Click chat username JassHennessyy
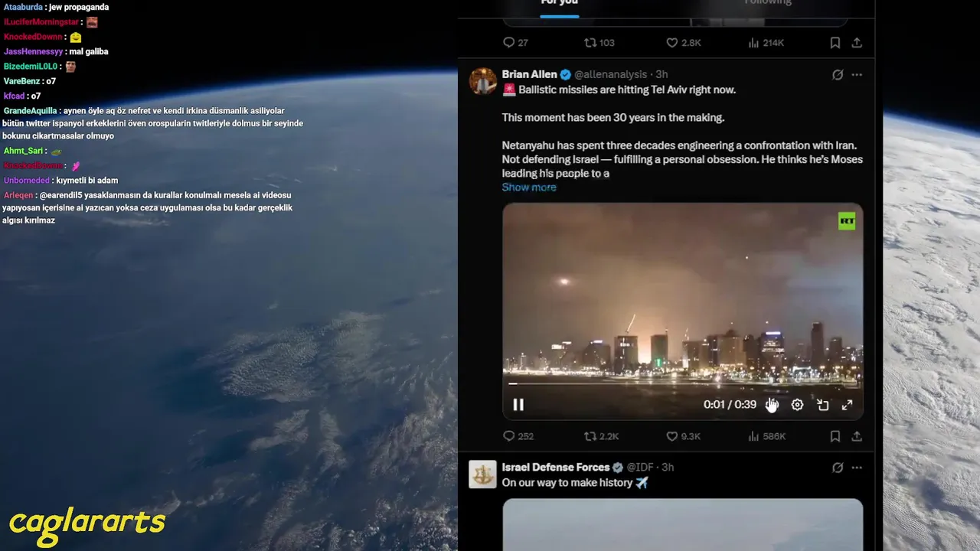Viewport: 980px width, 551px height. (x=33, y=51)
